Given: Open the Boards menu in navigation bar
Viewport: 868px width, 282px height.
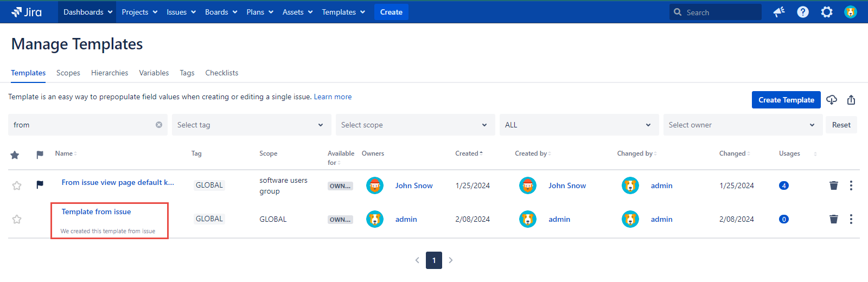Looking at the screenshot, I should pyautogui.click(x=221, y=12).
